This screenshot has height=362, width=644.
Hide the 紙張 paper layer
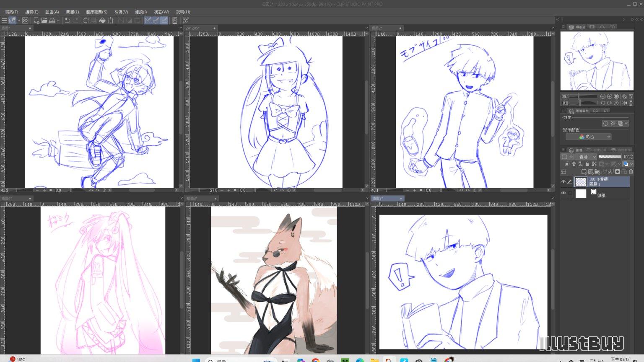[x=563, y=193]
